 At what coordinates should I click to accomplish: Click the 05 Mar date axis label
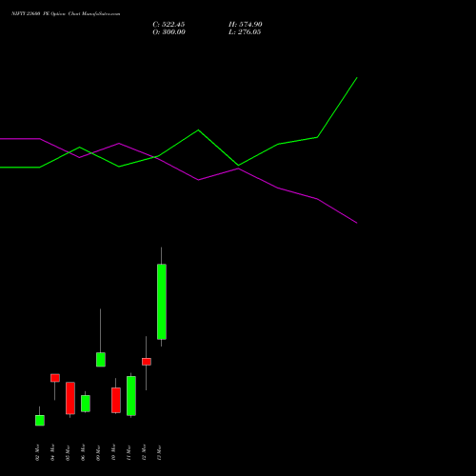pos(68,452)
